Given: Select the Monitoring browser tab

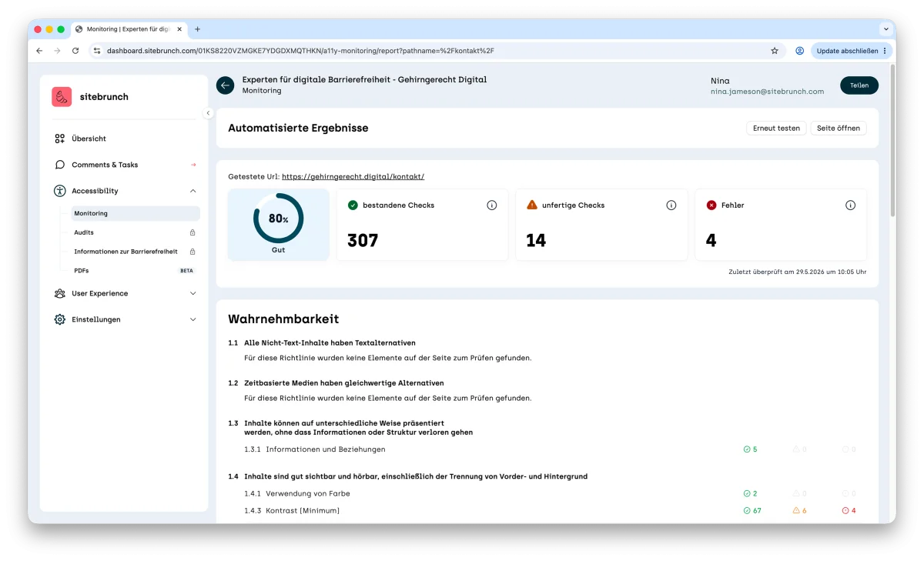Looking at the screenshot, I should pyautogui.click(x=129, y=29).
